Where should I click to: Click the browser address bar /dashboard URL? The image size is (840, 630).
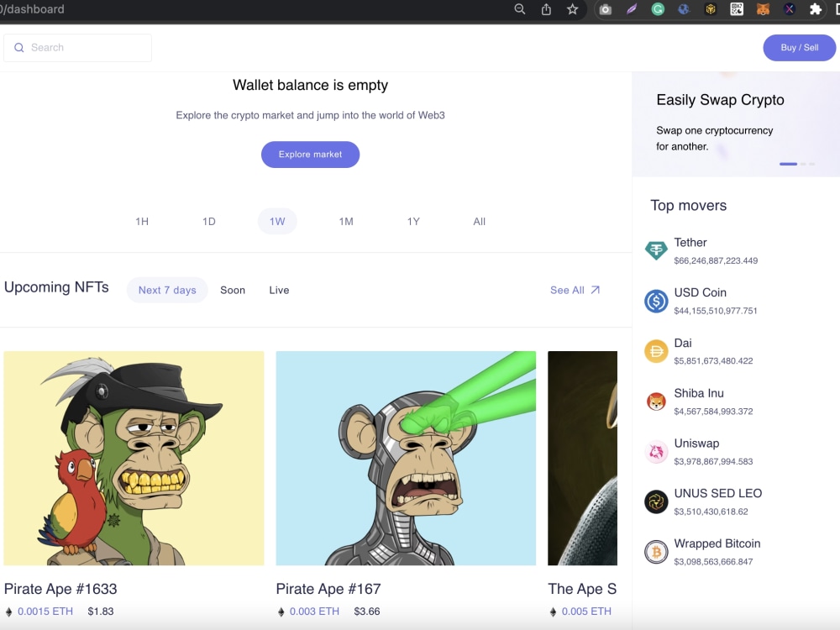coord(32,9)
